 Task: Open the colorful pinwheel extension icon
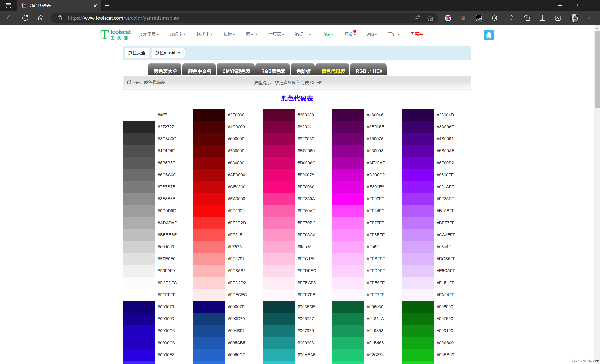[448, 18]
